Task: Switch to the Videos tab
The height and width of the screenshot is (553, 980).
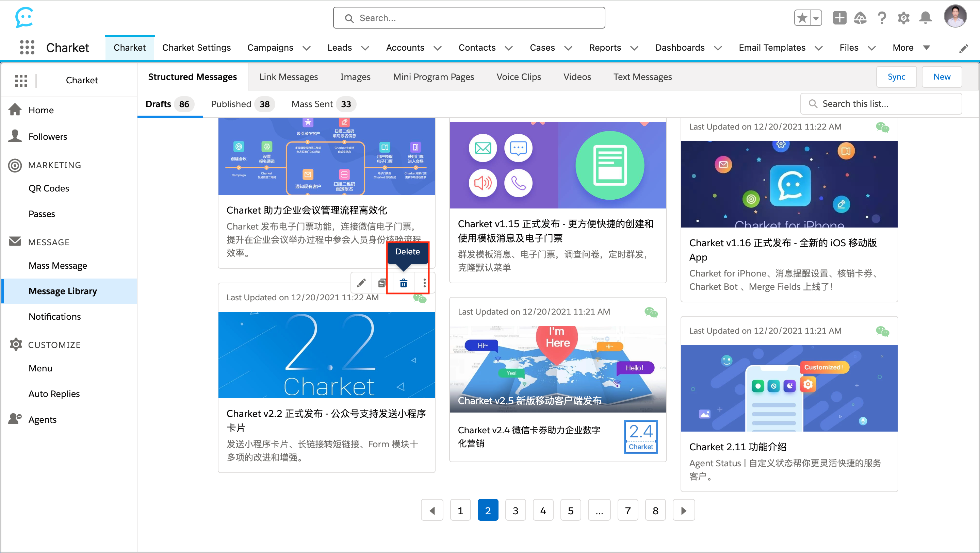Action: tap(577, 77)
